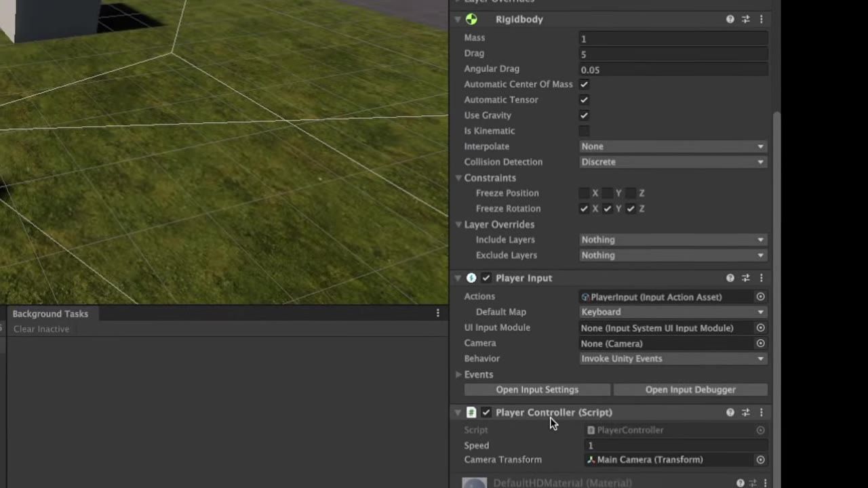Viewport: 868px width, 488px height.
Task: Open Rigidbody preset selector icon
Action: 745,19
